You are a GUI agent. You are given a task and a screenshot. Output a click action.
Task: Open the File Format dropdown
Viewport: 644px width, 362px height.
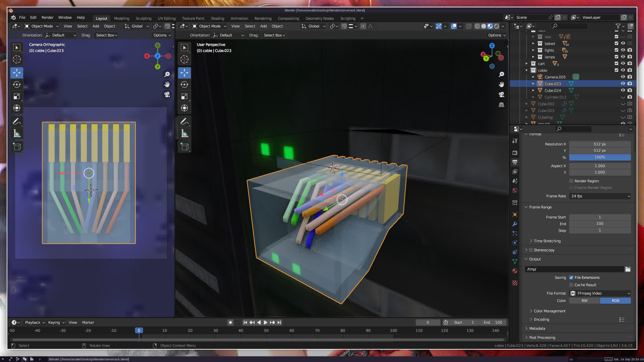(x=600, y=293)
